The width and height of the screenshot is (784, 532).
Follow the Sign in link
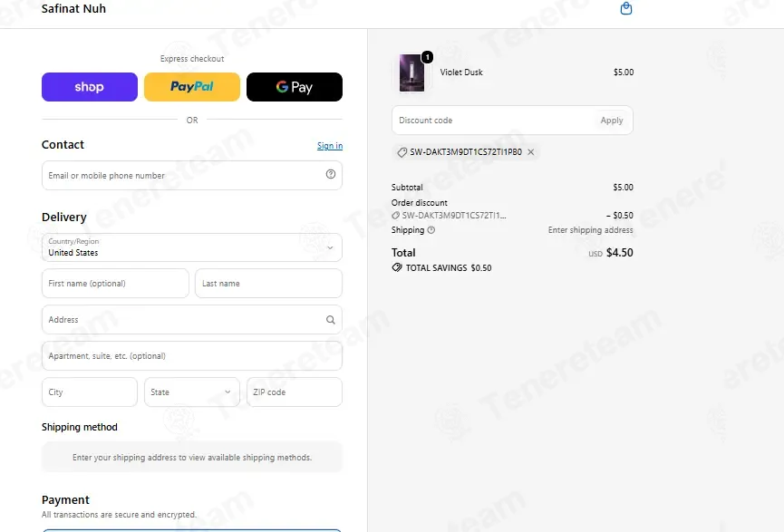pos(330,146)
